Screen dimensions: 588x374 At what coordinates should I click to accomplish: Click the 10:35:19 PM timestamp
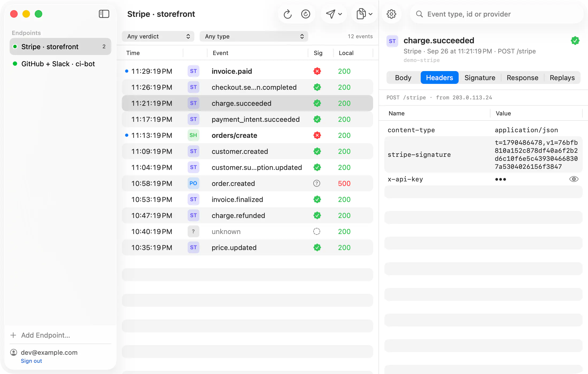tap(152, 247)
